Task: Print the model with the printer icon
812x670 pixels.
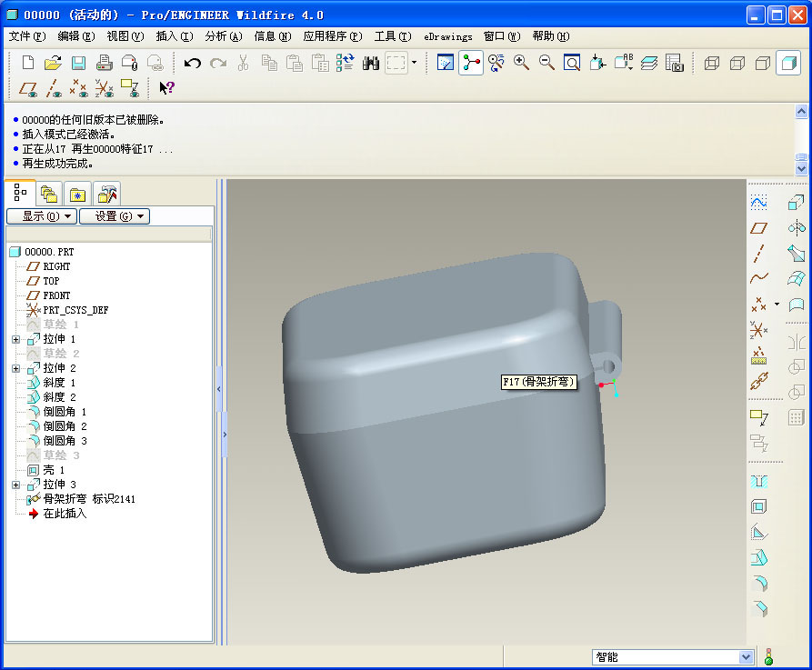Action: pos(104,63)
